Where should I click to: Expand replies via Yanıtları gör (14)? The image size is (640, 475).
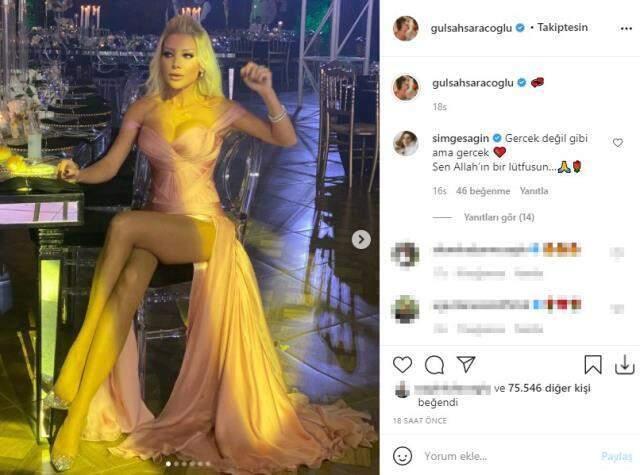pyautogui.click(x=499, y=218)
